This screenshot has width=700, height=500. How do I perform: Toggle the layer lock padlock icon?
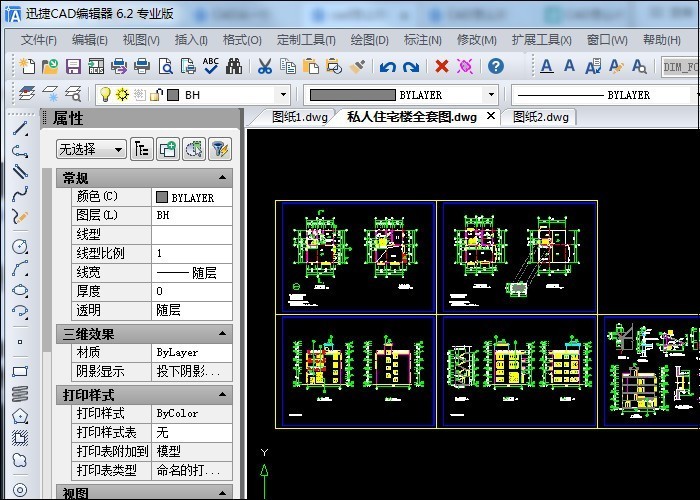pyautogui.click(x=156, y=95)
